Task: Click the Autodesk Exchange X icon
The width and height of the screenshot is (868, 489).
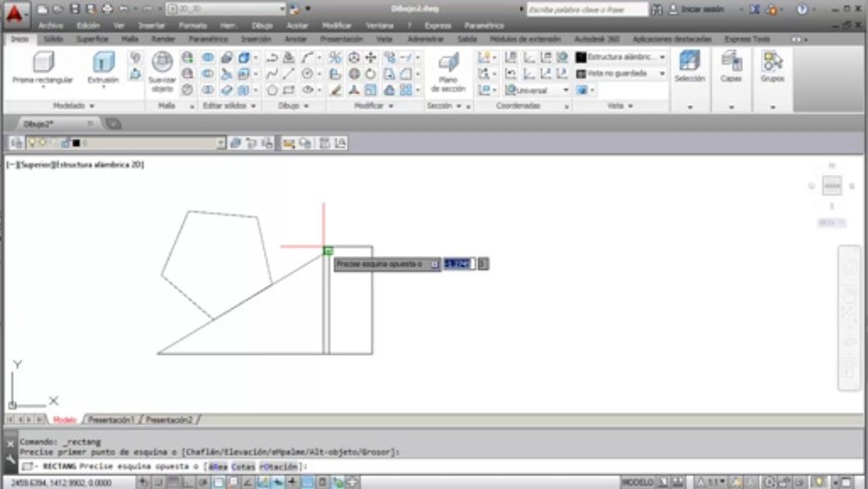Action: [756, 10]
